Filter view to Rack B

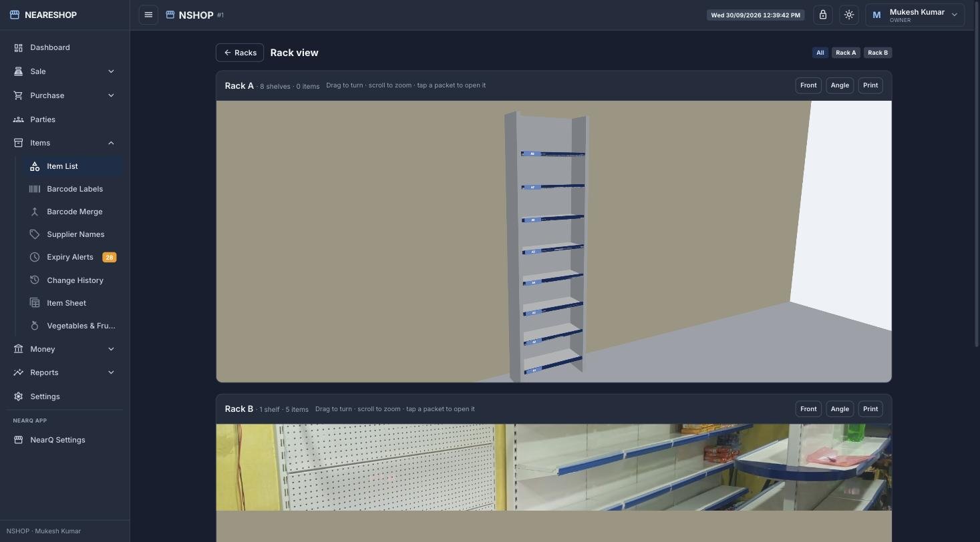coord(878,53)
